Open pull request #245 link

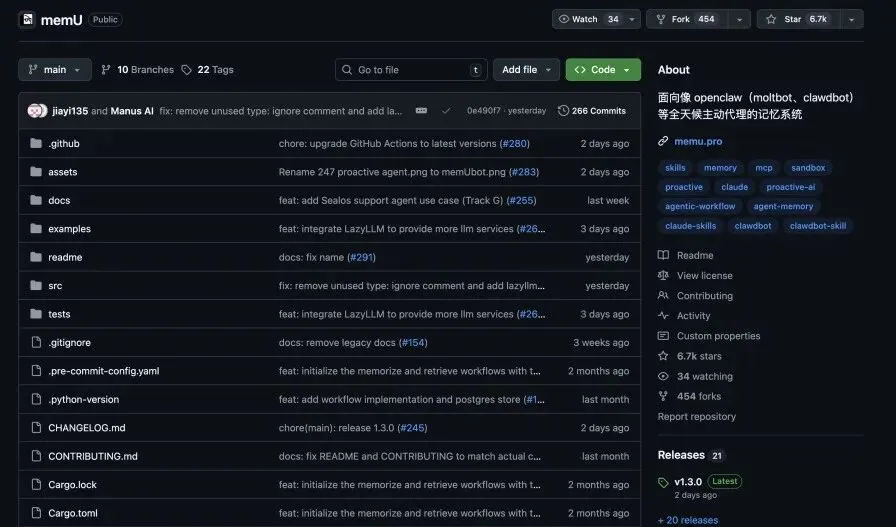tap(412, 428)
